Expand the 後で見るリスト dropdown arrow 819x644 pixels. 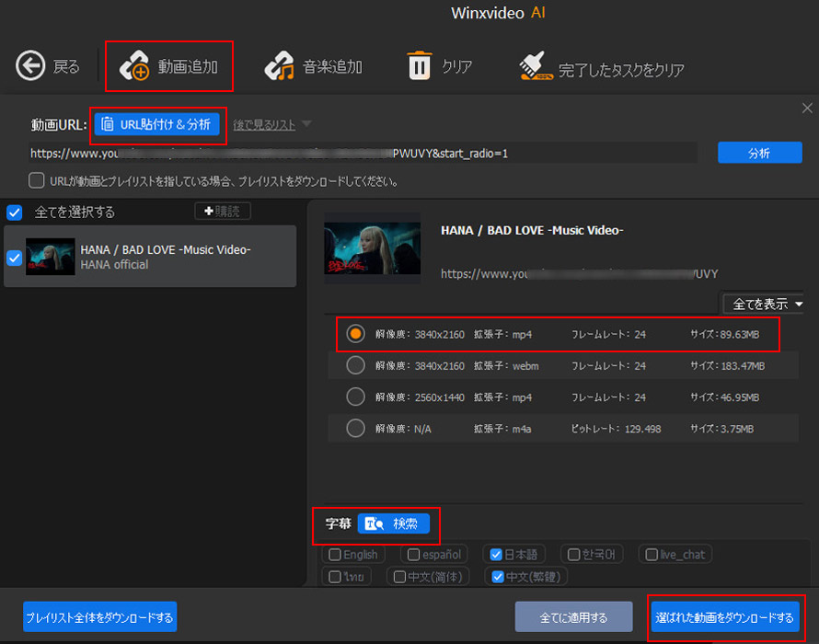[306, 124]
